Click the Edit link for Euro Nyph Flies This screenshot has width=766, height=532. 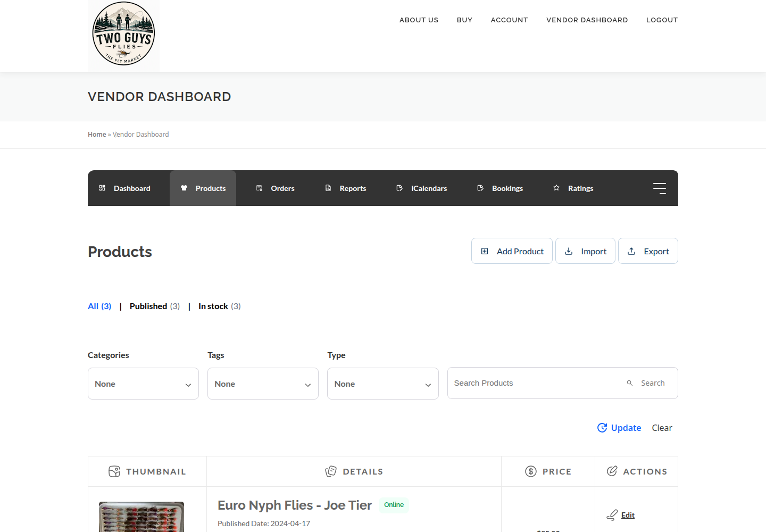[628, 515]
